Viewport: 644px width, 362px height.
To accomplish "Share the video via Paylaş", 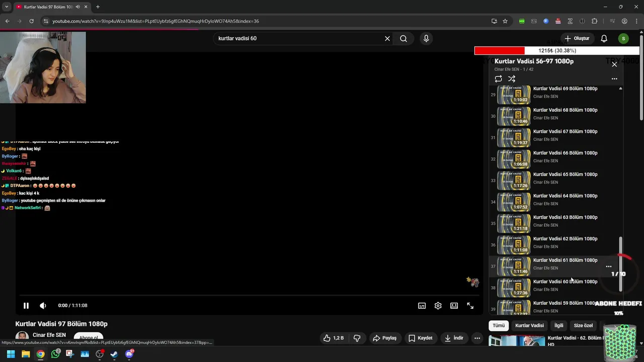I will pyautogui.click(x=384, y=338).
